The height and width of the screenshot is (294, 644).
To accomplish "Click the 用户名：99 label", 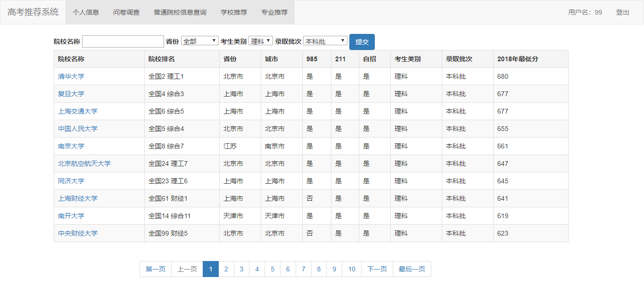I will click(x=585, y=12).
